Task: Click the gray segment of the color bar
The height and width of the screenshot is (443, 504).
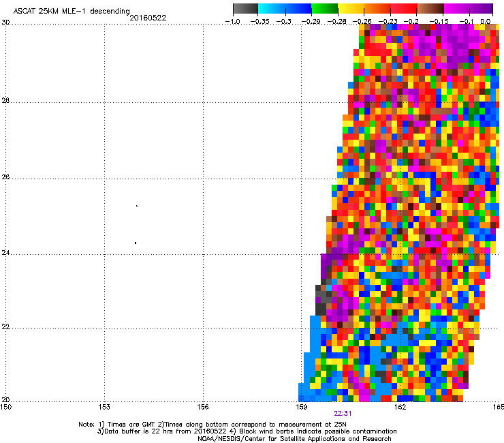Action: tap(246, 9)
